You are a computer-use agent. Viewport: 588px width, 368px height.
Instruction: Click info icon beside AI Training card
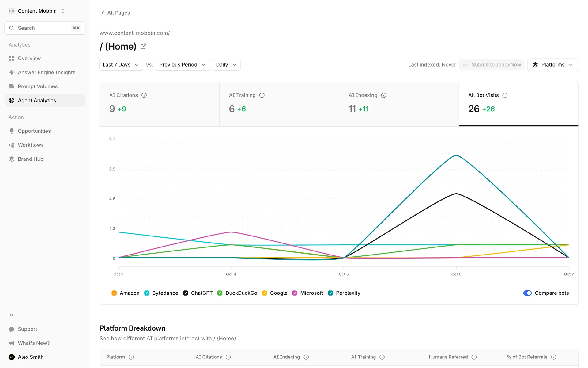(262, 95)
